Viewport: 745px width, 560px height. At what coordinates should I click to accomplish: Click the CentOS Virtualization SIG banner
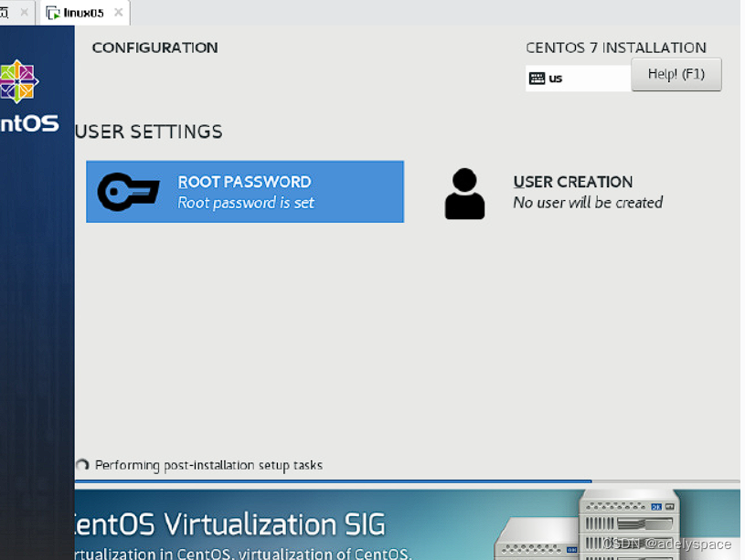(x=407, y=524)
